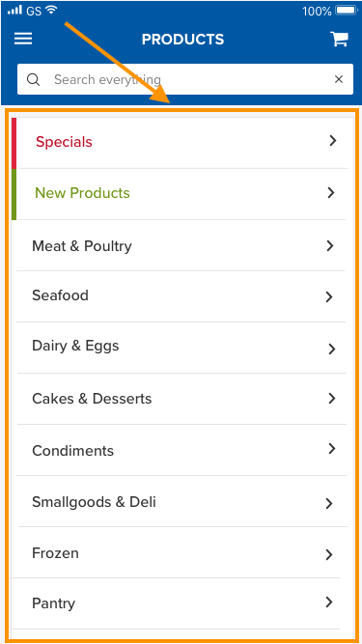Tap the search magnifier icon
The height and width of the screenshot is (644, 362).
click(33, 79)
